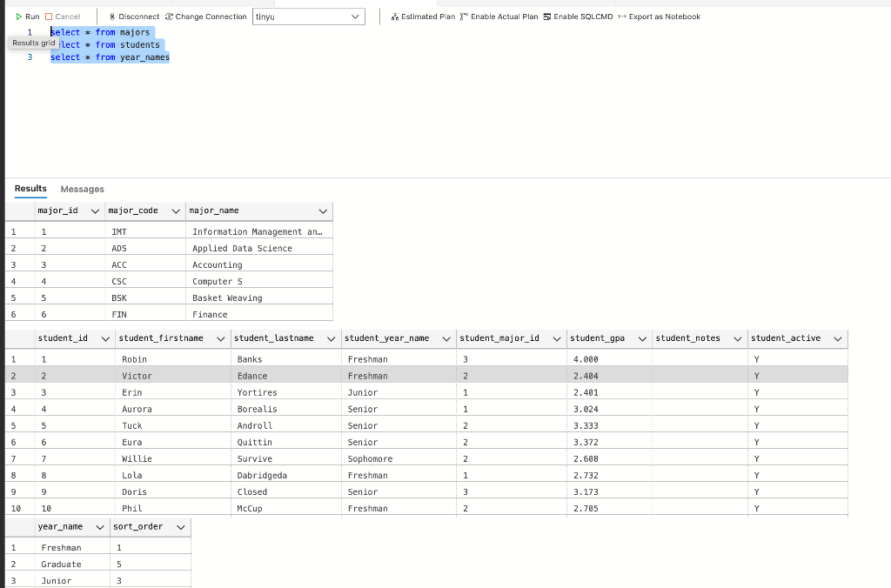Image resolution: width=891 pixels, height=588 pixels.
Task: Select the Results tab
Action: 30,189
